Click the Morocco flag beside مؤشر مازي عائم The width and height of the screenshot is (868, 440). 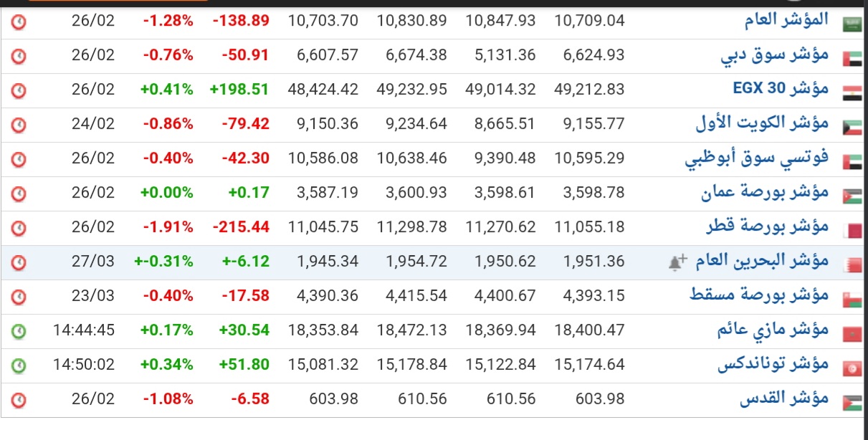[x=852, y=333]
